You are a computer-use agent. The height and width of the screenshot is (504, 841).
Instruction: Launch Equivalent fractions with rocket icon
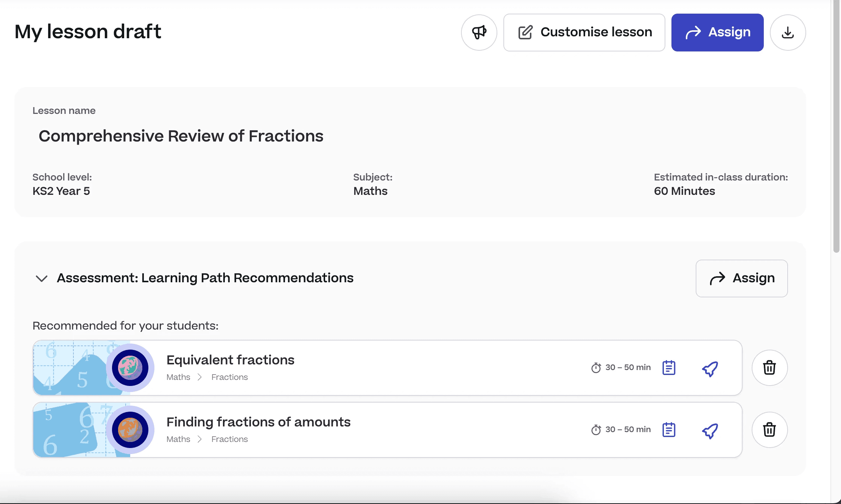point(710,369)
